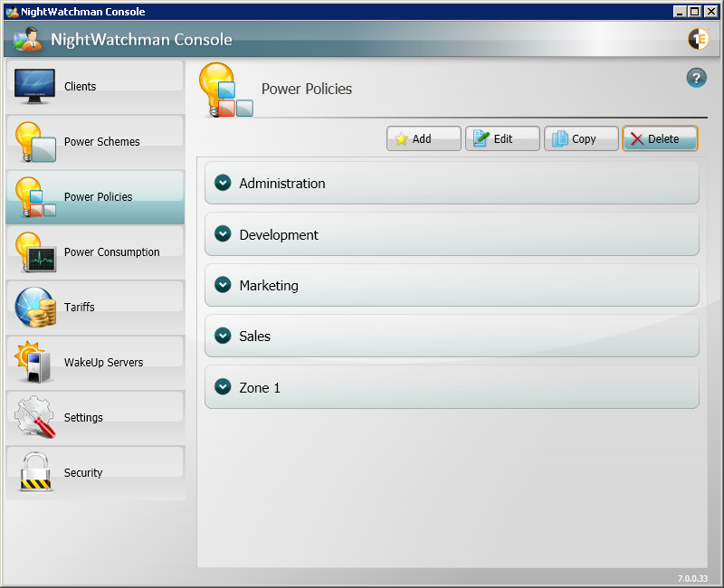The height and width of the screenshot is (588, 724).
Task: Open Power Schemes lightbulb icon
Action: [x=35, y=142]
